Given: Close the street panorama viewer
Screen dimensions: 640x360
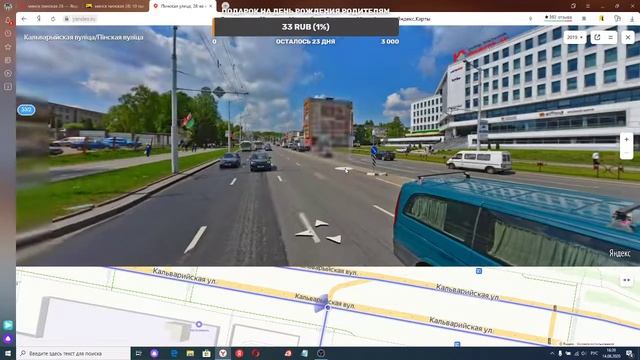Looking at the screenshot, I should (628, 38).
